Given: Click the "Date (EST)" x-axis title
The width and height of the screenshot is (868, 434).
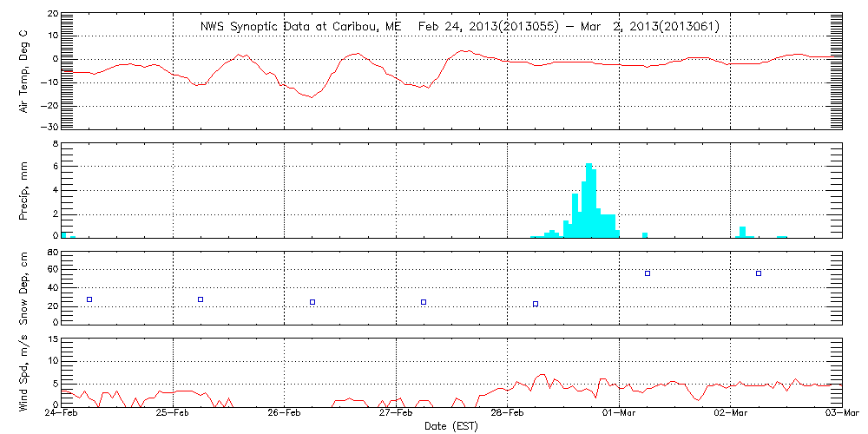Looking at the screenshot, I should pyautogui.click(x=451, y=426).
